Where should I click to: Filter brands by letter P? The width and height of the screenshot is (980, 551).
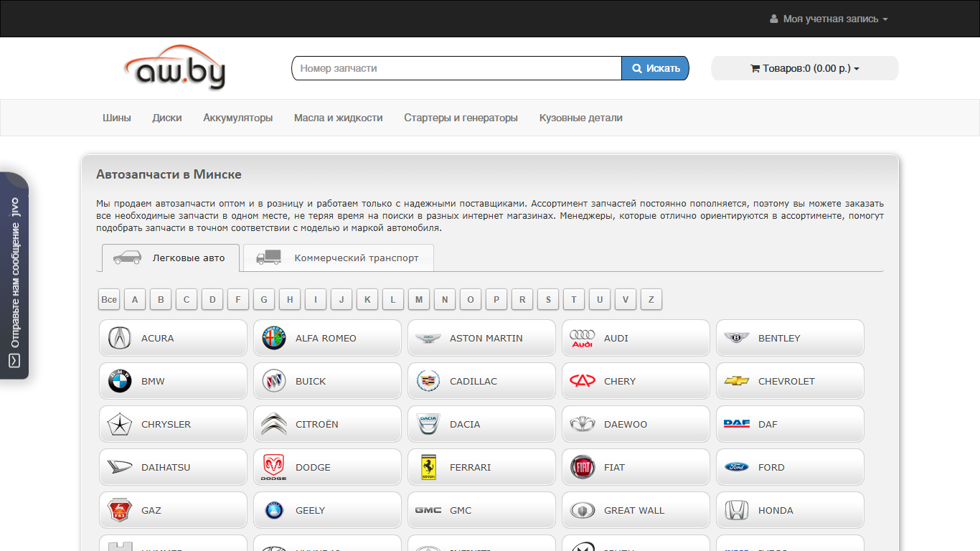click(496, 299)
